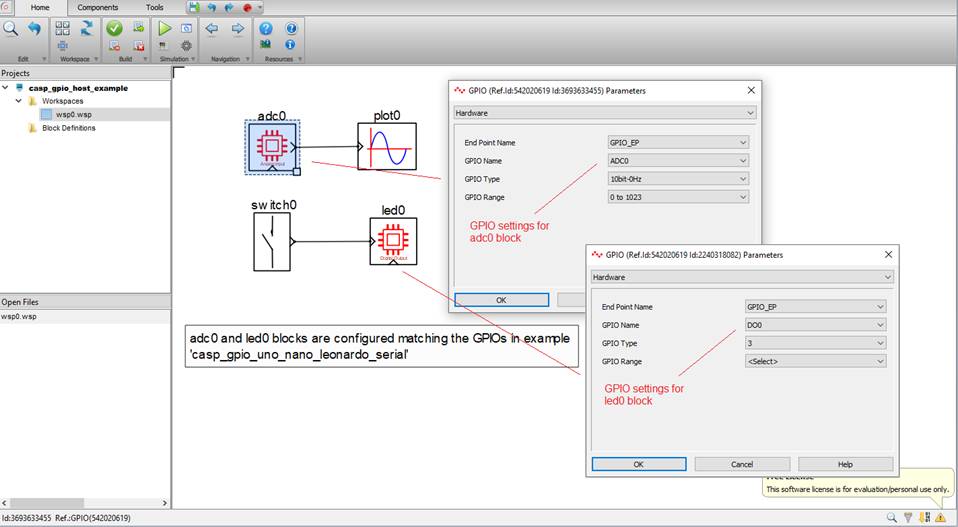Viewport: 958px width, 527px height.
Task: Switch to the Components ribbon tab
Action: [x=97, y=7]
